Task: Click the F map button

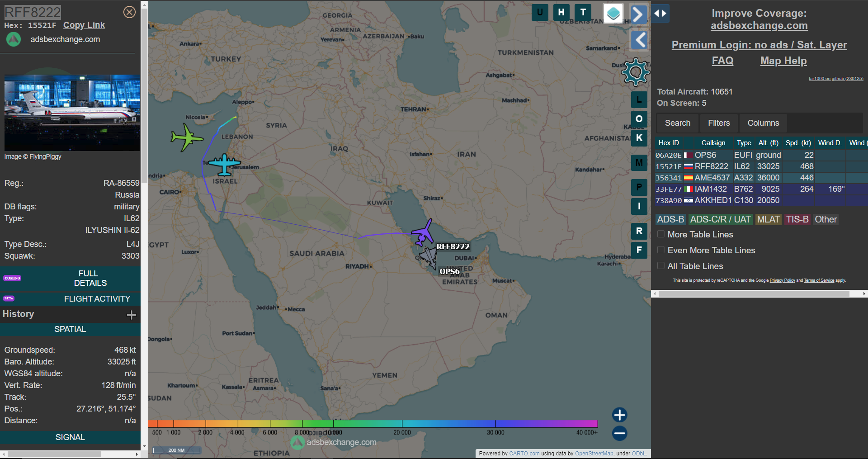Action: [639, 250]
